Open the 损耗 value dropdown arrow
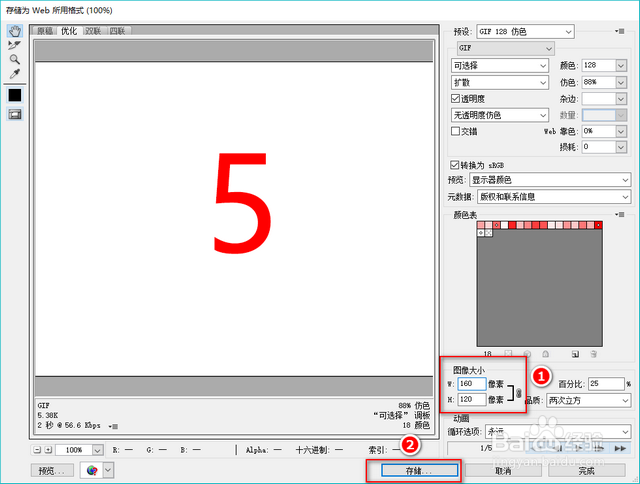 [x=621, y=147]
